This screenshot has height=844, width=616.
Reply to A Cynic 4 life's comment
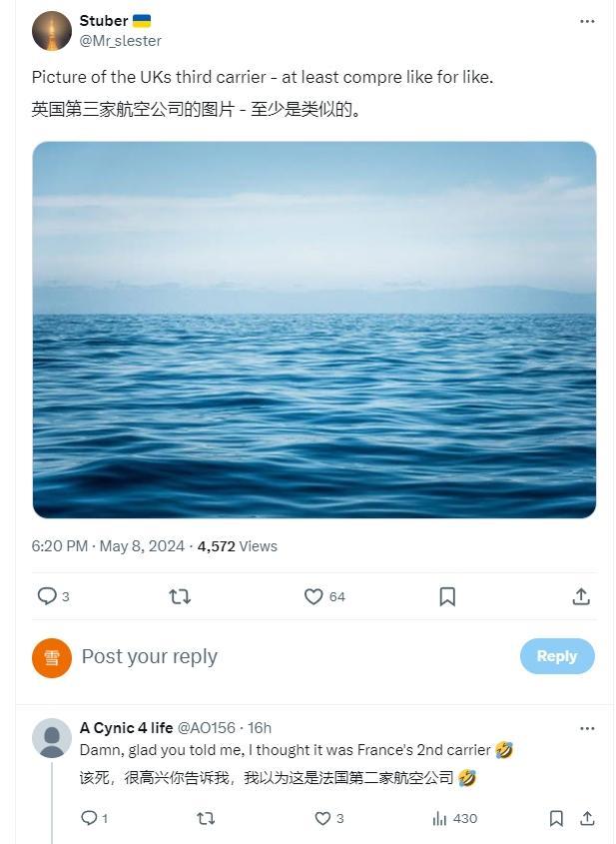(89, 818)
